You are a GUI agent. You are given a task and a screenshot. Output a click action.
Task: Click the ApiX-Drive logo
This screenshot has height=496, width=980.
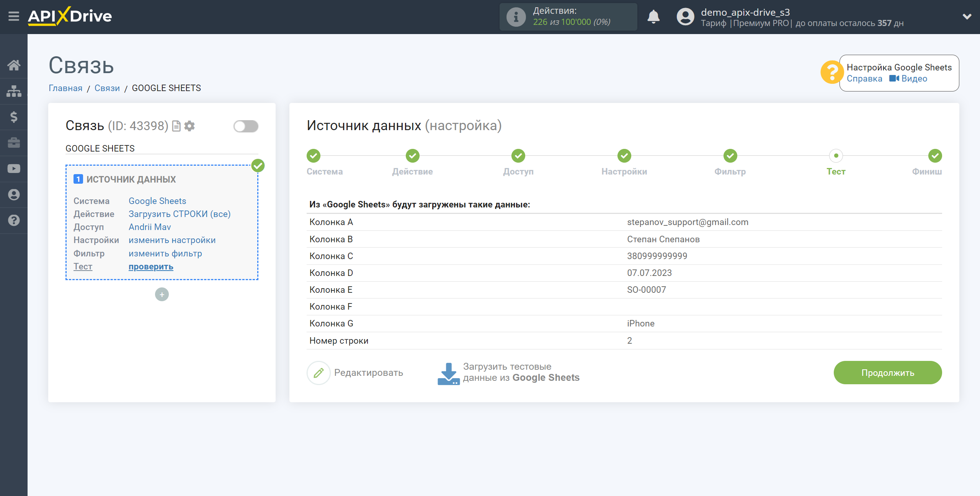70,16
